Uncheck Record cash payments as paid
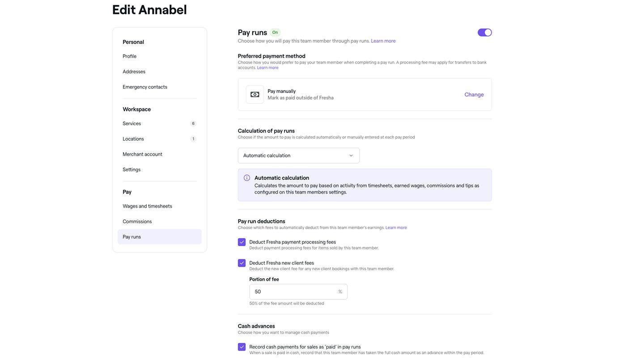The width and height of the screenshot is (644, 358). [241, 347]
